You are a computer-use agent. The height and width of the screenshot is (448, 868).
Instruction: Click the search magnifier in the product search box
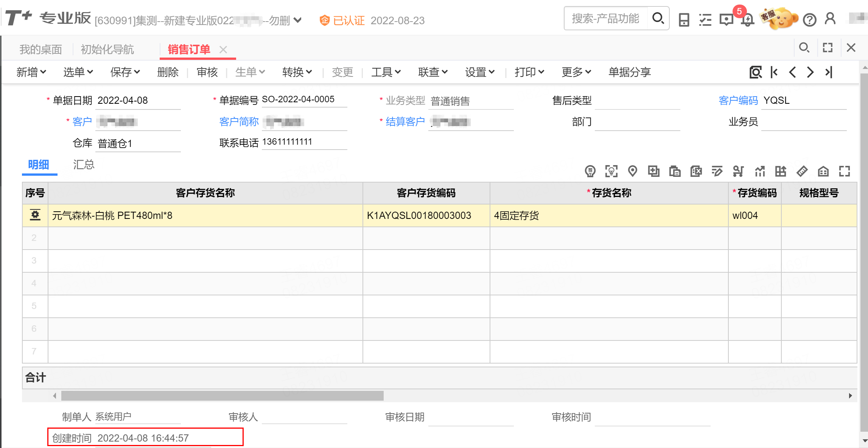pyautogui.click(x=658, y=18)
